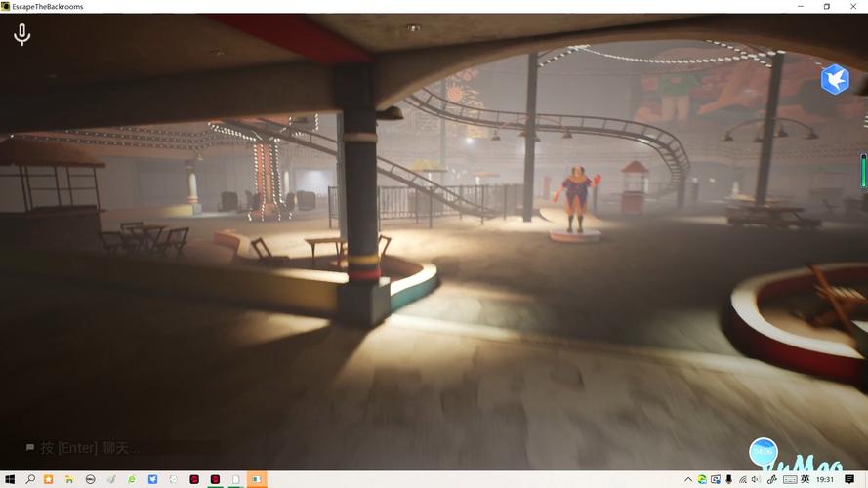Open the clock showing 19:31
Viewport: 868px width, 488px height.
[825, 479]
